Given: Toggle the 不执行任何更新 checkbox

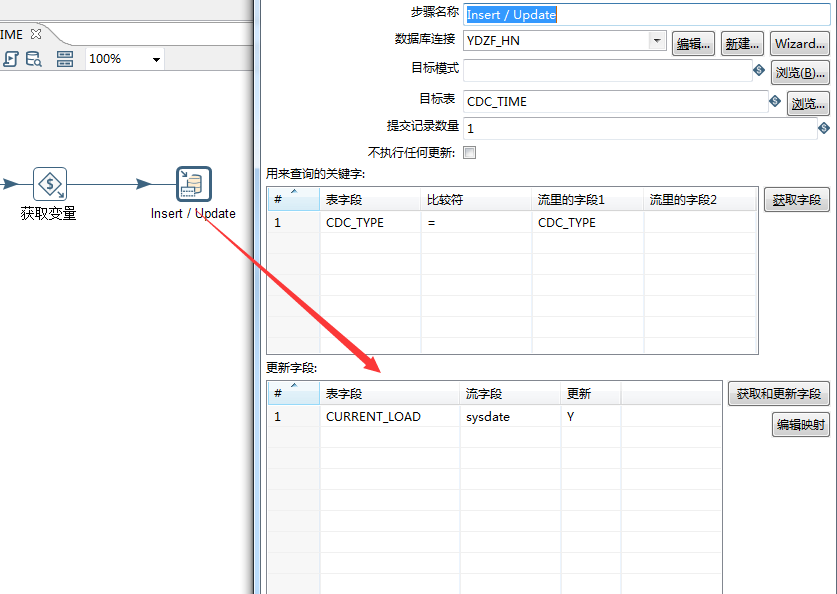Looking at the screenshot, I should coord(470,153).
